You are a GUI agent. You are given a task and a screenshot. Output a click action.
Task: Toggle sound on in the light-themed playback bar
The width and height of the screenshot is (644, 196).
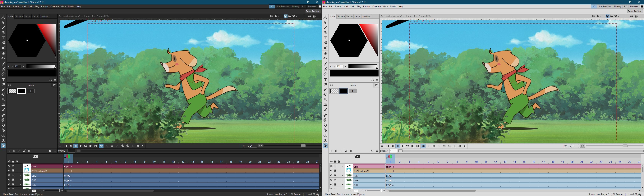(x=423, y=146)
